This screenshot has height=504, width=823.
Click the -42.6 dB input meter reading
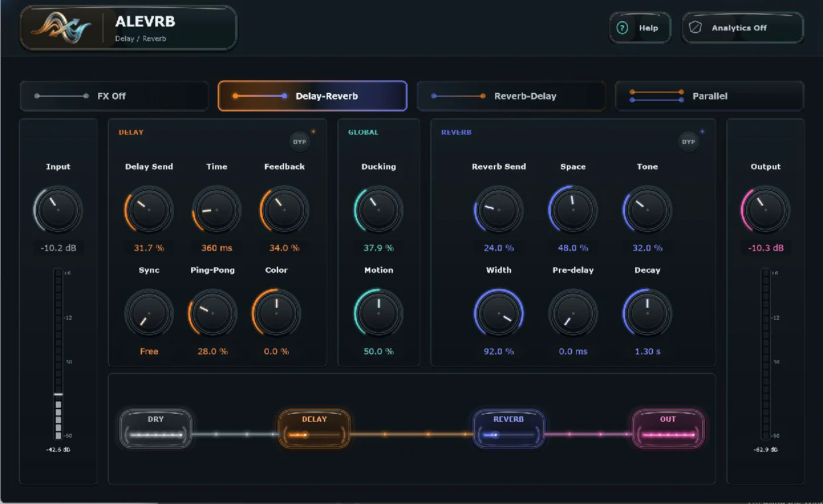(x=58, y=450)
